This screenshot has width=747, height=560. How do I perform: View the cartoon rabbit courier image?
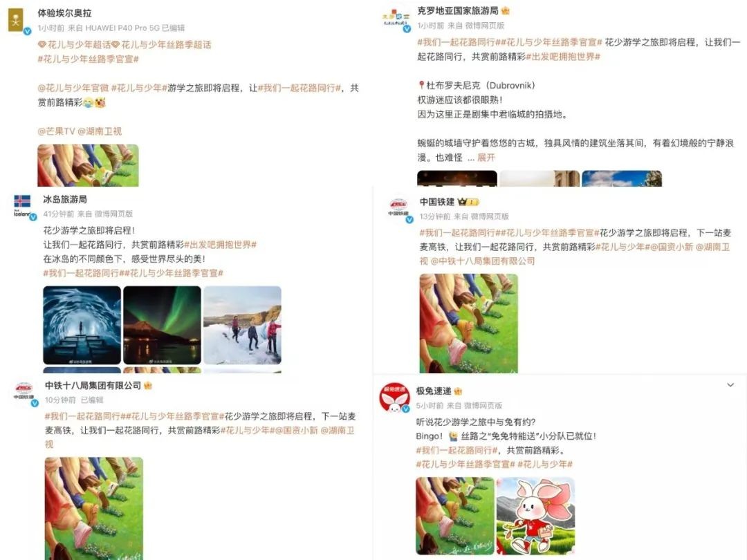pos(535,516)
